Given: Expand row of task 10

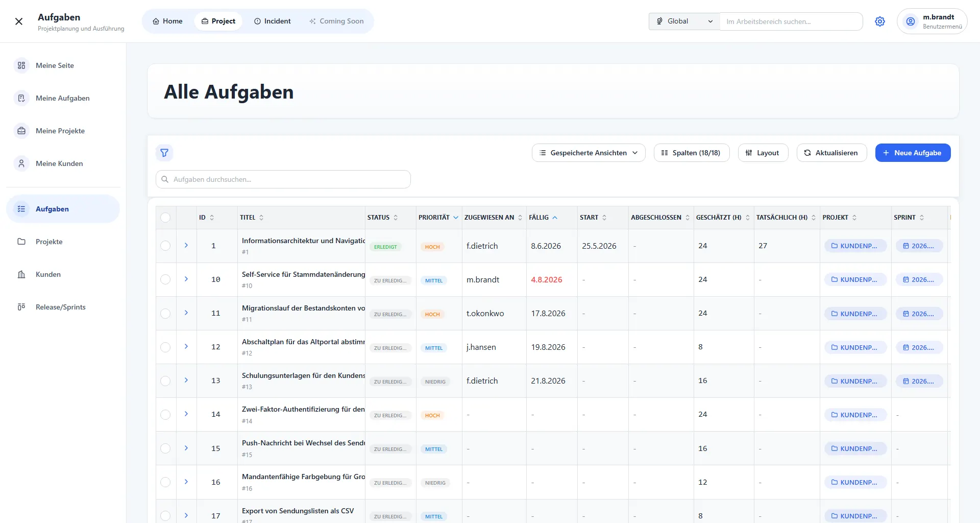Looking at the screenshot, I should [186, 279].
